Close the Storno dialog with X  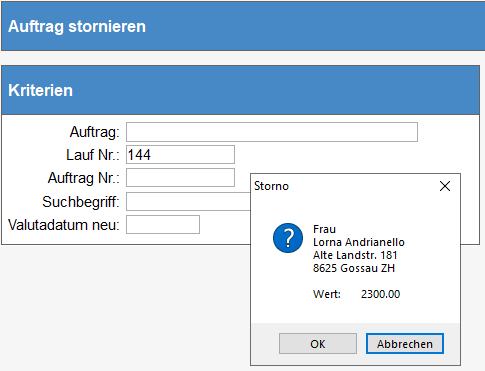point(445,186)
